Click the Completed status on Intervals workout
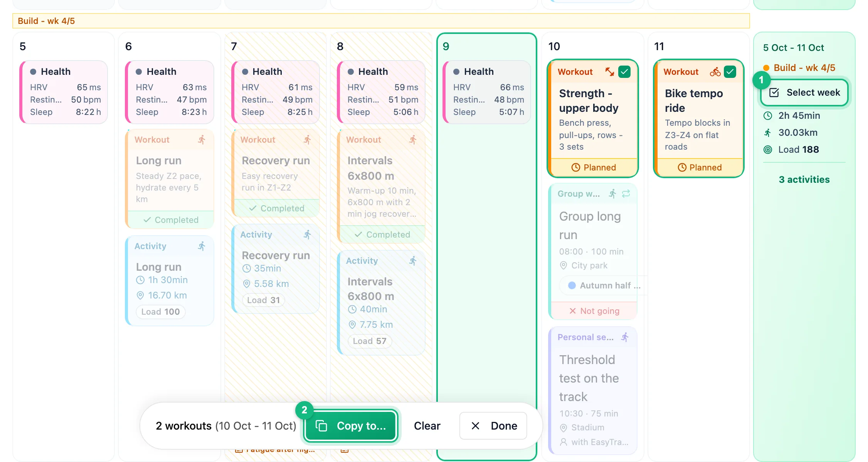This screenshot has width=868, height=462. point(382,234)
